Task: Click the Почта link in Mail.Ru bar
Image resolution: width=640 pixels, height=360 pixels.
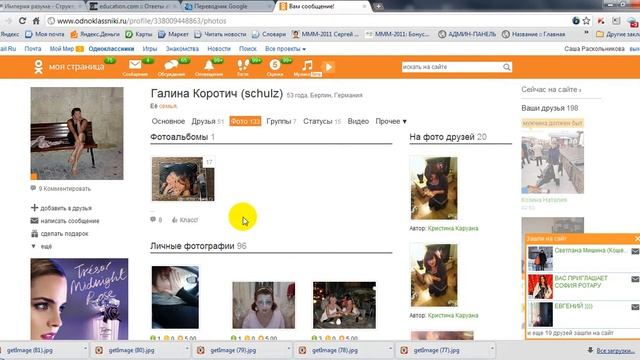Action: point(33,49)
